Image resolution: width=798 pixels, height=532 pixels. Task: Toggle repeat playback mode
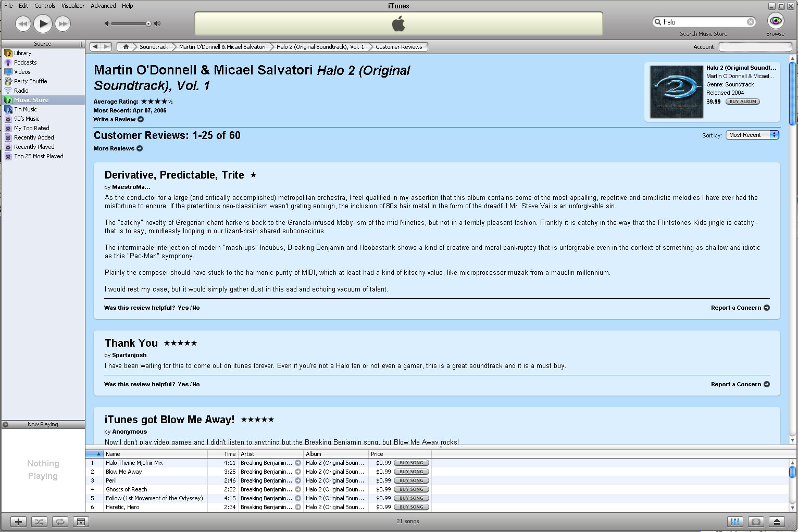pos(60,522)
